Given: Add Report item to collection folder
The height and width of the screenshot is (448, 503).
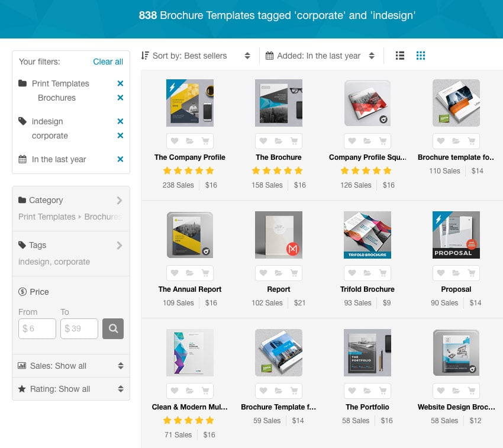Looking at the screenshot, I should [278, 273].
